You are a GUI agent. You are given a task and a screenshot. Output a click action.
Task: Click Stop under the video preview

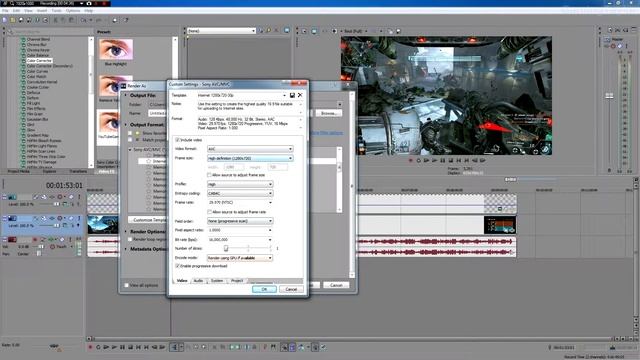click(x=451, y=160)
